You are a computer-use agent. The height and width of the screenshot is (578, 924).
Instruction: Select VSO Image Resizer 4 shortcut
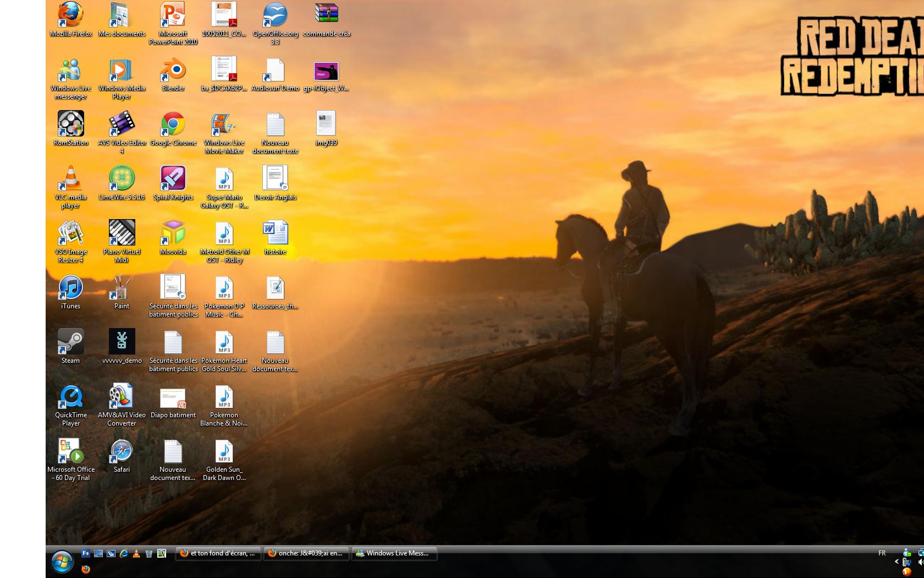point(71,242)
